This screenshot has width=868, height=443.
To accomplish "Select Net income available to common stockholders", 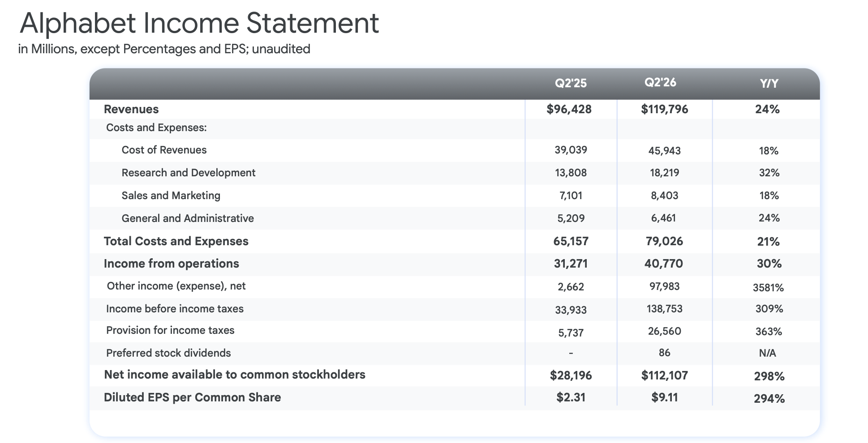I will (235, 375).
